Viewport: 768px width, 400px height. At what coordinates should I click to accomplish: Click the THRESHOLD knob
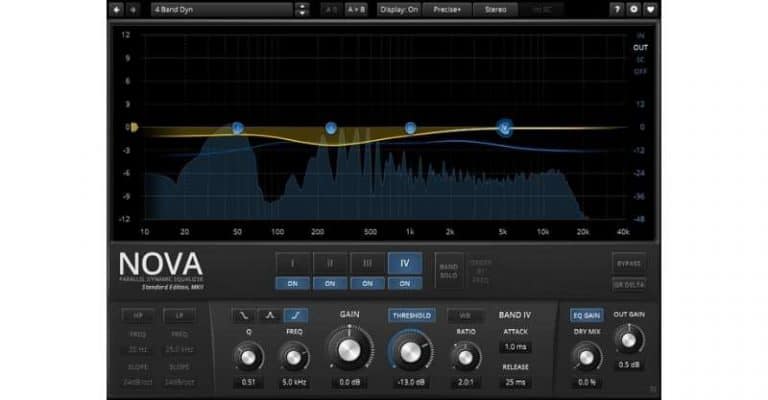(x=411, y=352)
